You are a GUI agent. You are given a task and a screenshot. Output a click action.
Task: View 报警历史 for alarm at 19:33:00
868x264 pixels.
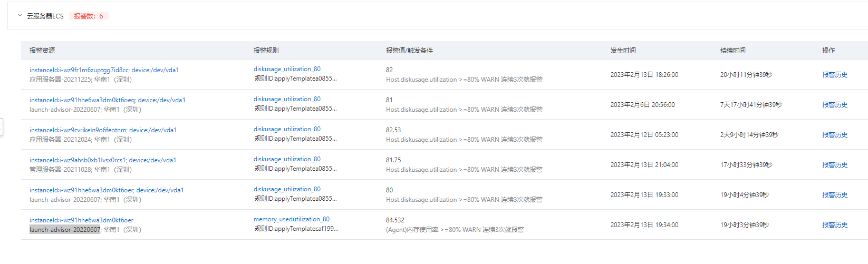coord(834,195)
